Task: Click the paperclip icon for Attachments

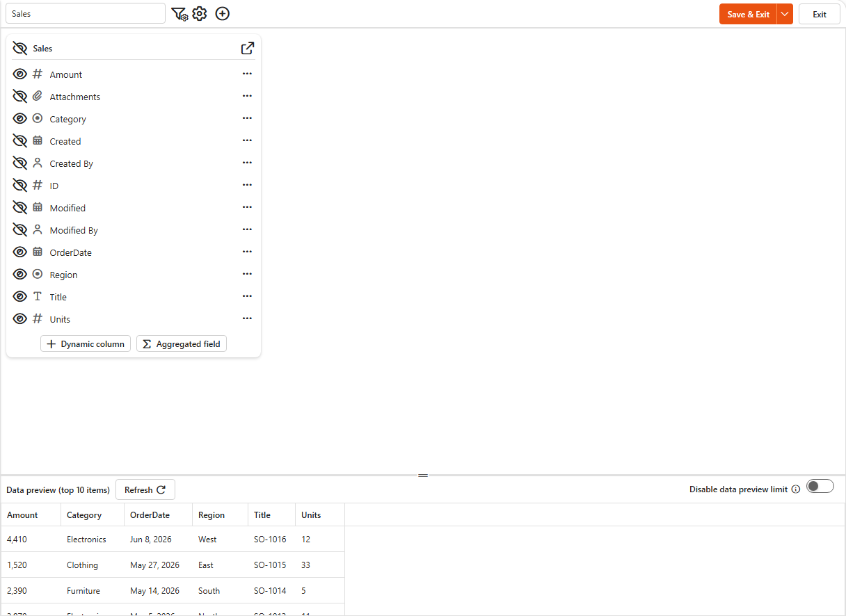Action: click(38, 96)
